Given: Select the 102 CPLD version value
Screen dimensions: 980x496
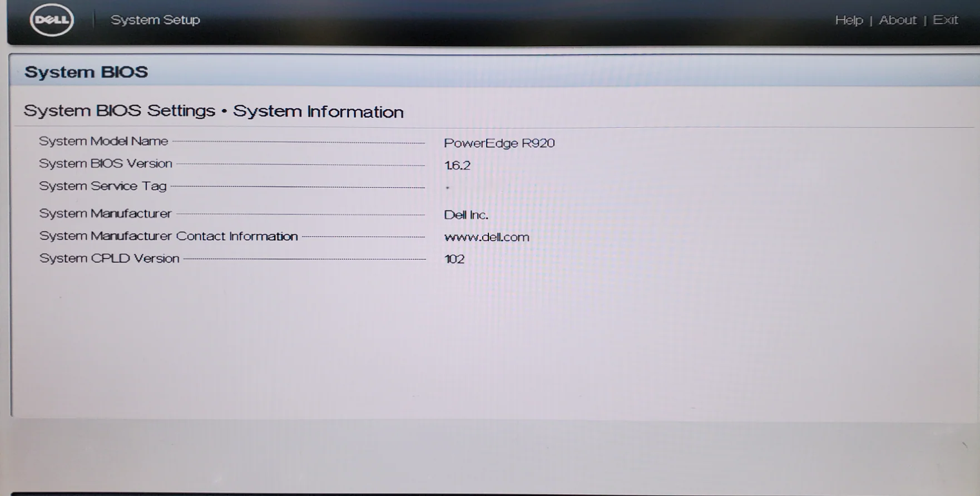Looking at the screenshot, I should click(x=454, y=259).
